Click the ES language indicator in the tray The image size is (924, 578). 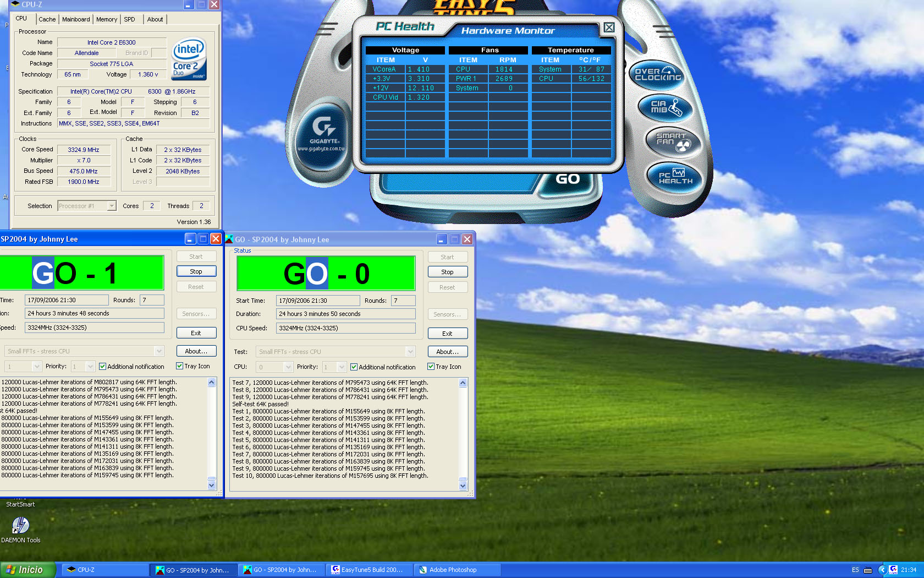pos(855,570)
